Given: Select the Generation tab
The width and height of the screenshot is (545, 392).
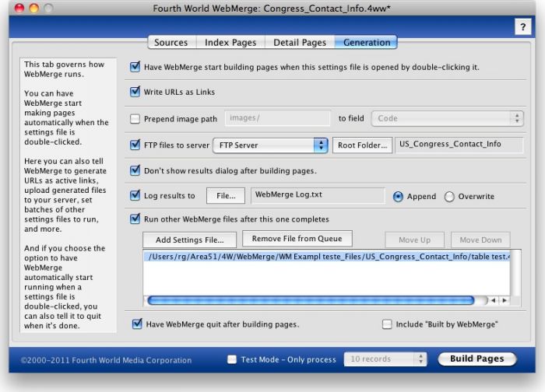Looking at the screenshot, I should (x=367, y=42).
